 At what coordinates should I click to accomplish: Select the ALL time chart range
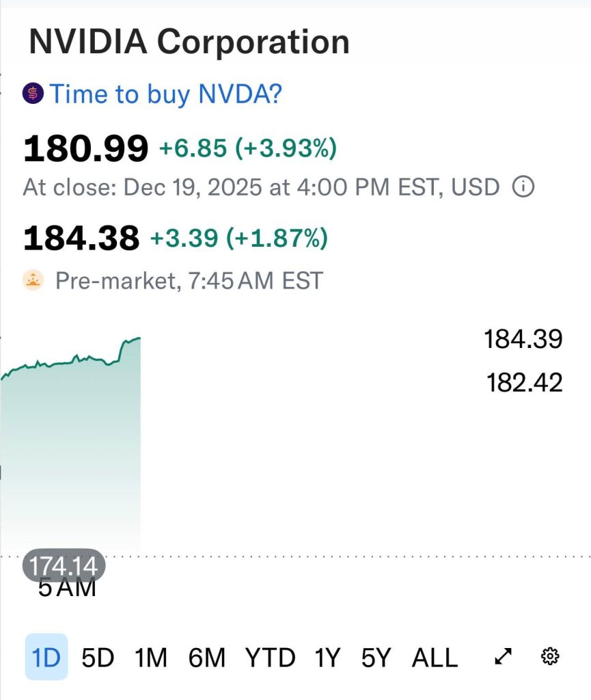point(435,658)
